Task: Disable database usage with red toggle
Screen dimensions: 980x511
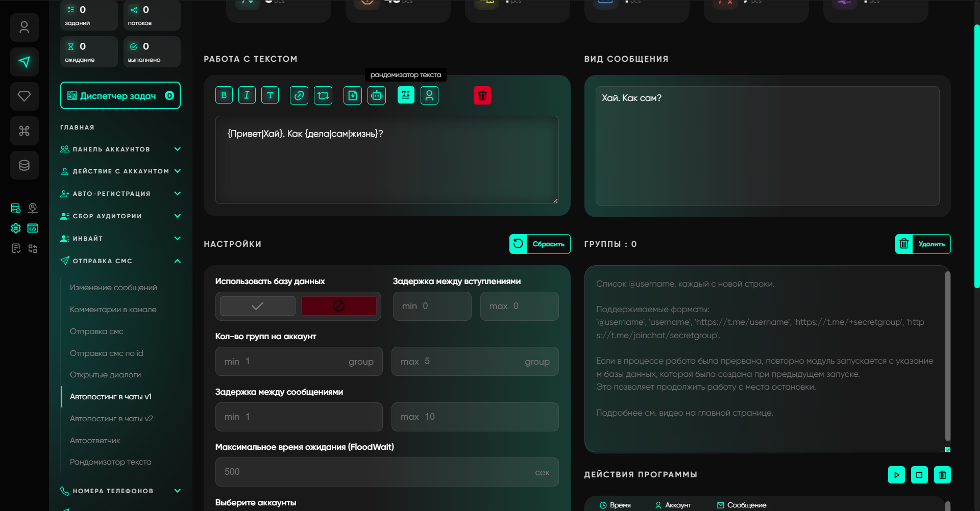Action: coord(338,306)
